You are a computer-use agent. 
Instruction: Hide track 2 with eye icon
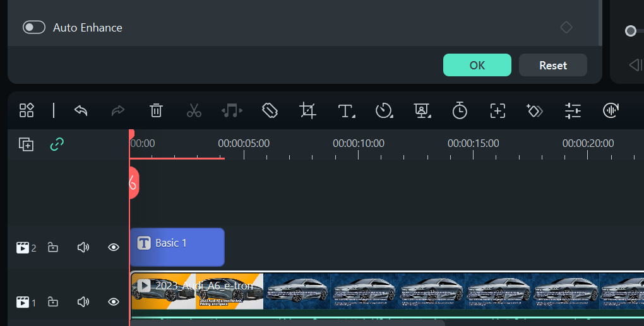point(114,247)
